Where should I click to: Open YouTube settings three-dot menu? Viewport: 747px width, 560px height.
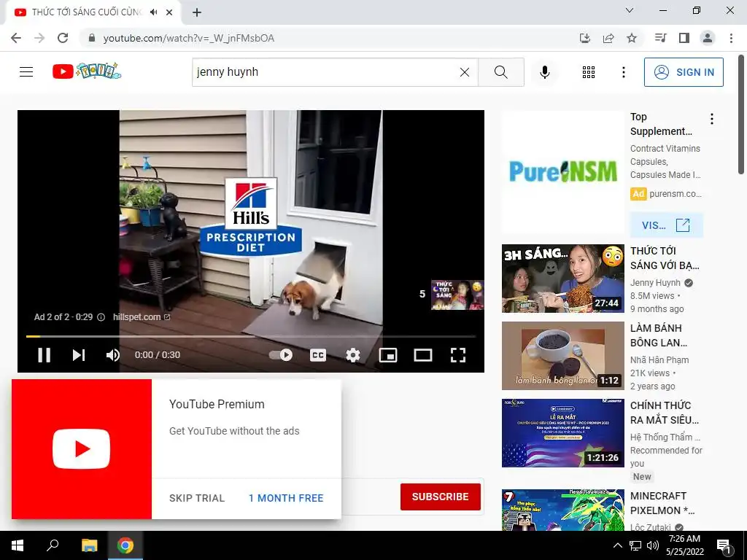pos(623,72)
